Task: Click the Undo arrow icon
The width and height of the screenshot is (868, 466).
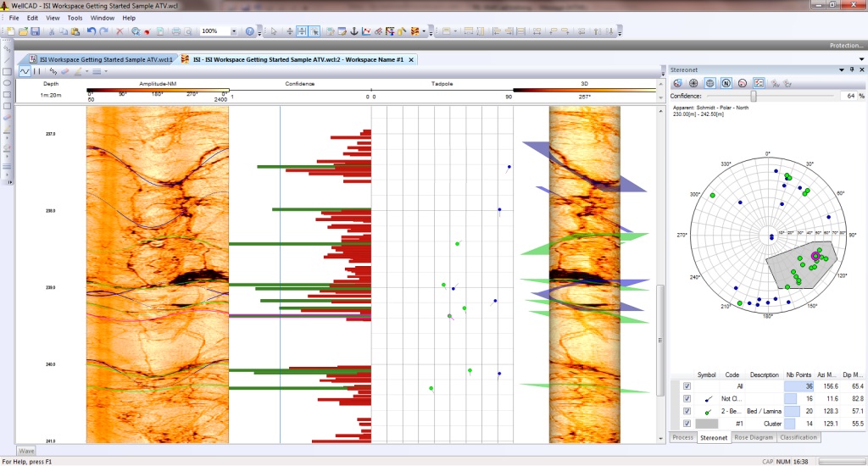Action: pos(91,31)
